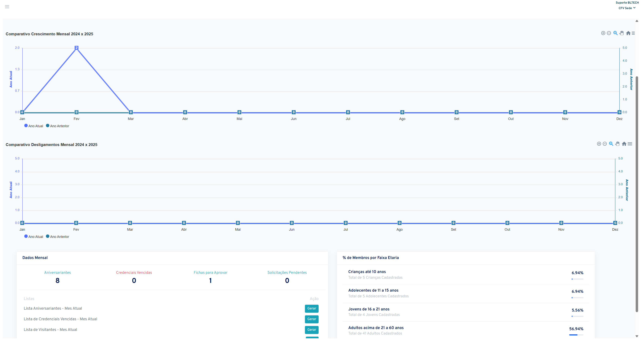Select growth chart selection zoom tool

click(x=615, y=33)
